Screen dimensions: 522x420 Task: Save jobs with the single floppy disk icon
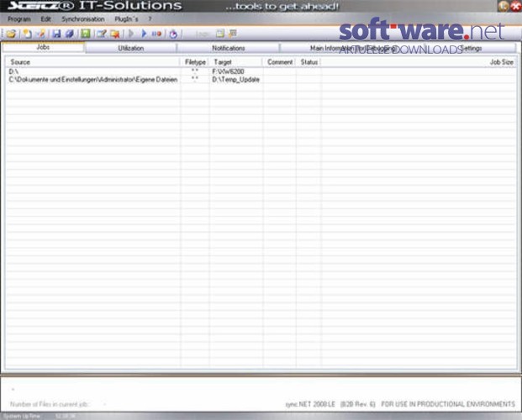(x=56, y=34)
